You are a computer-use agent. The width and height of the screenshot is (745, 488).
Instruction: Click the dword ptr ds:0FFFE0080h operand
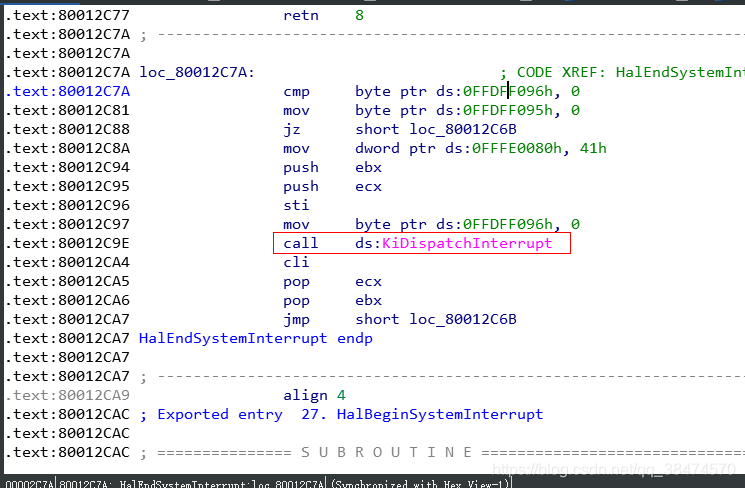458,148
